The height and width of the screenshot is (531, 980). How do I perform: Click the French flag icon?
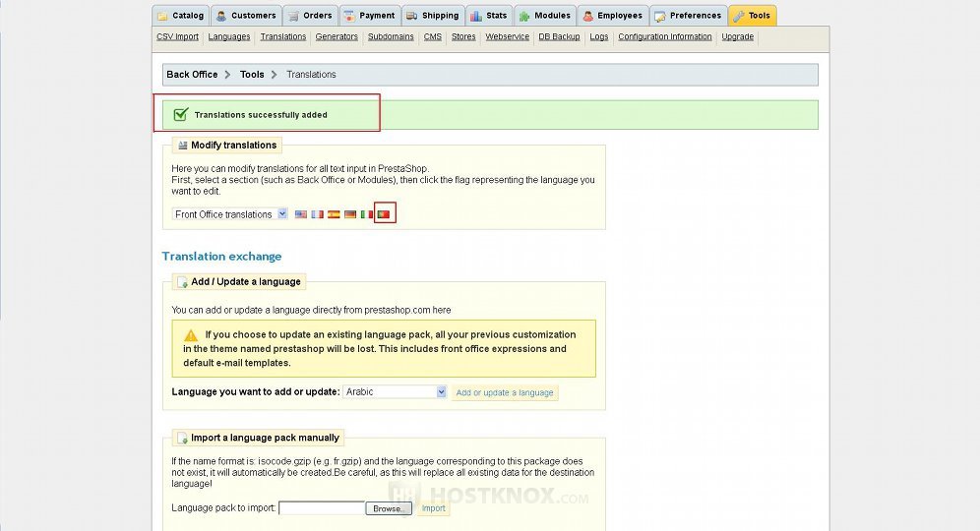pos(318,214)
